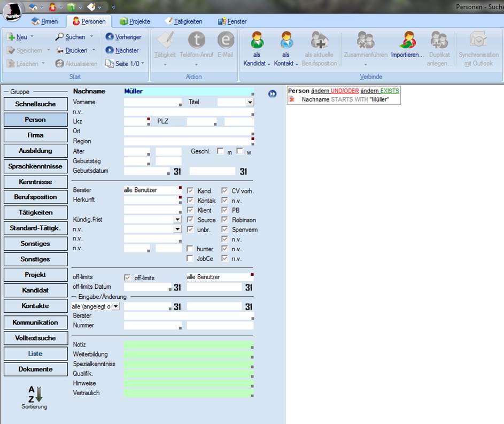The height and width of the screenshot is (424, 504).
Task: Click the Sortierung A-Z icon
Action: pos(34,394)
